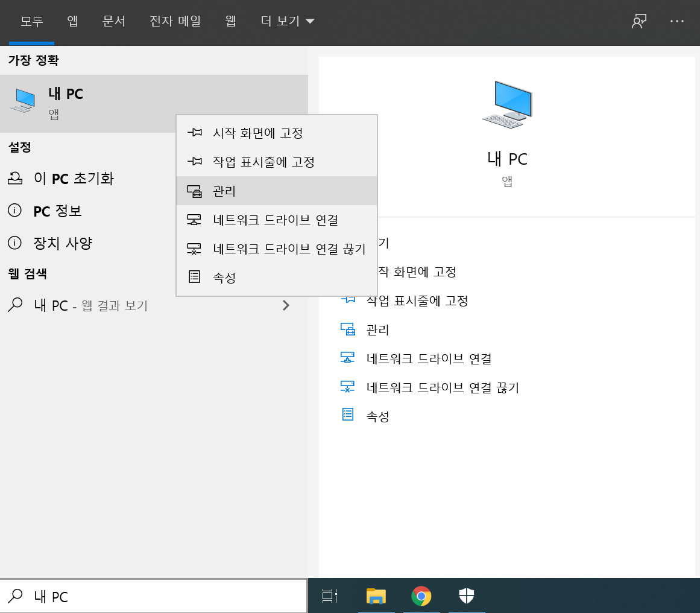Launch File Explorer from the taskbar

click(x=376, y=596)
